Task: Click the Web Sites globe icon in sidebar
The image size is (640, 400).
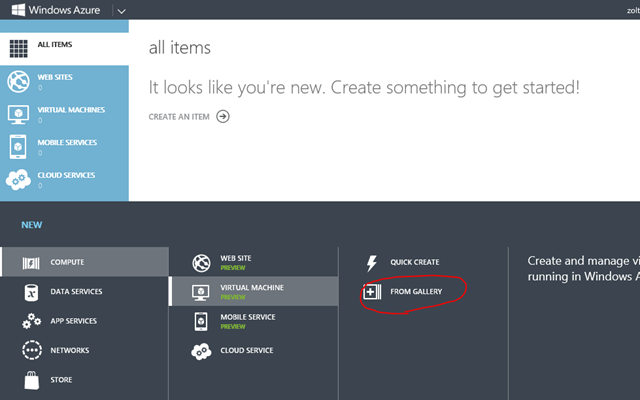Action: [18, 81]
